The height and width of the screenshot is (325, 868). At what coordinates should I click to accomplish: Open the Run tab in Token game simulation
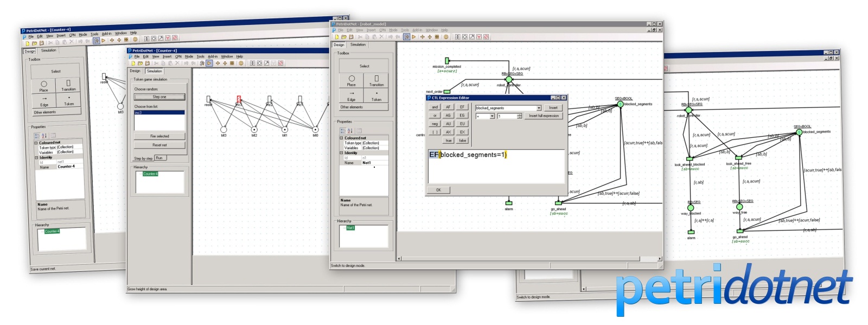point(159,158)
